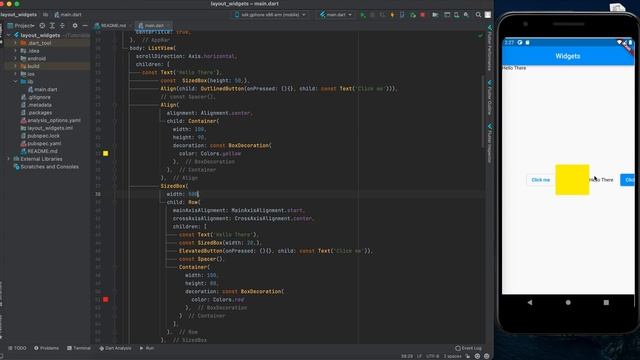Tap the emulator Recents square button
Screen dimensions: 640x360
tap(606, 302)
